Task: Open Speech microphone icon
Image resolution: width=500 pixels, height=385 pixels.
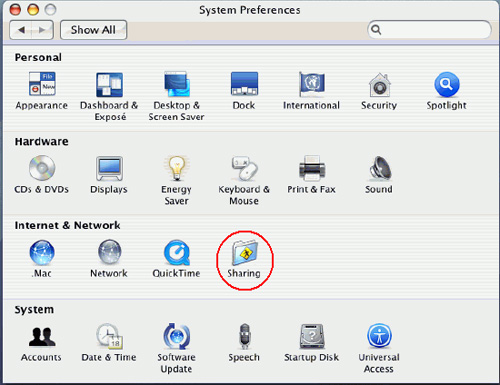Action: click(244, 336)
